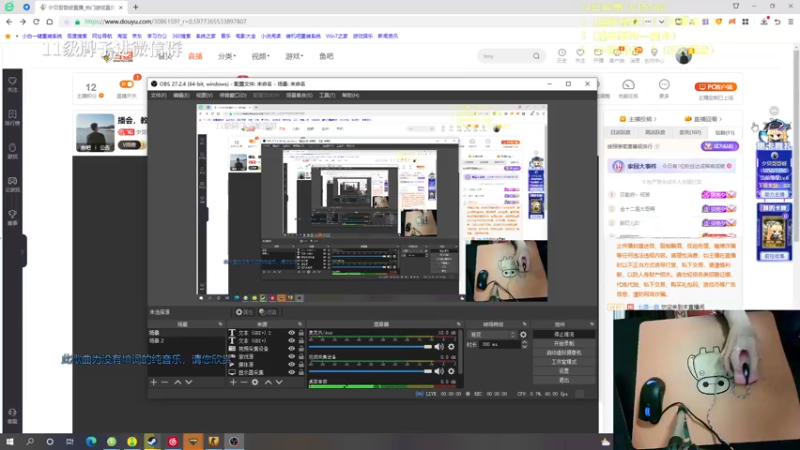Click the user avatar in Douyu header
800x450 pixels.
[684, 56]
